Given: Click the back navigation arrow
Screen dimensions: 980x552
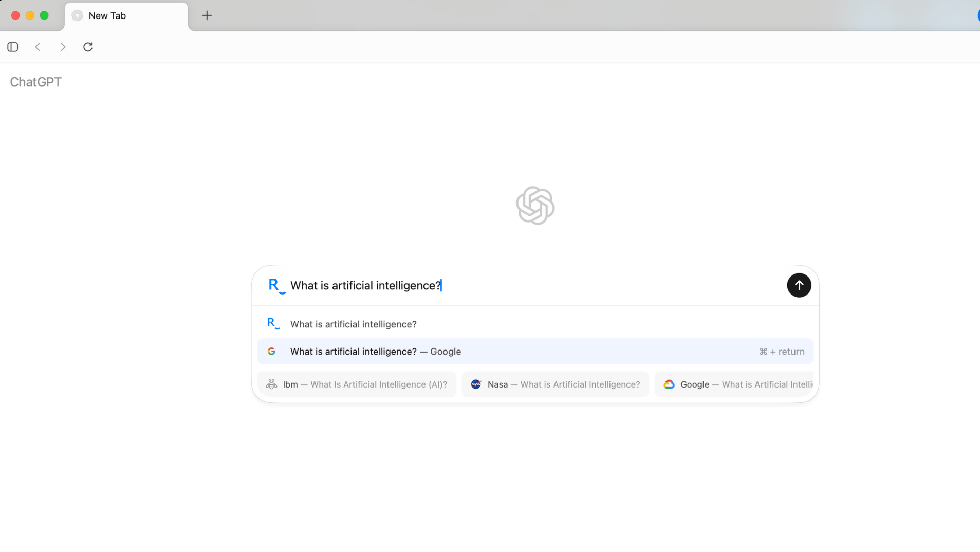Looking at the screenshot, I should [x=38, y=47].
